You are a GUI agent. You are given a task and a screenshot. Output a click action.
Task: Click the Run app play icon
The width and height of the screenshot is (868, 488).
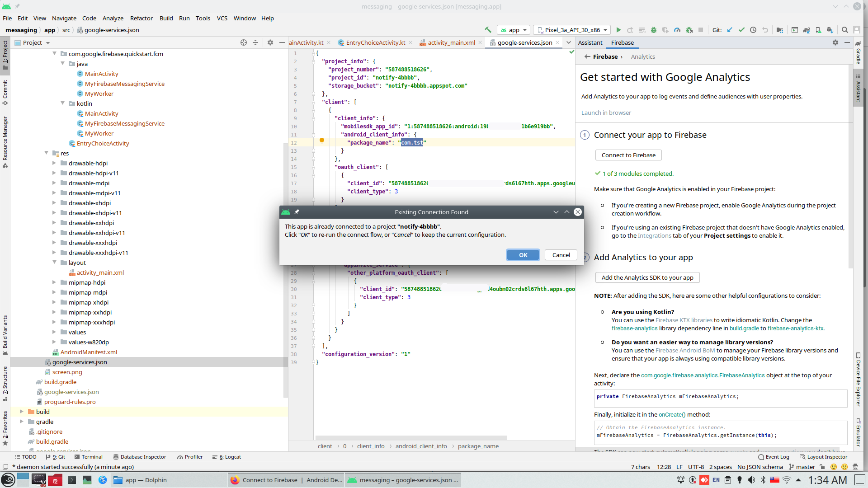618,30
